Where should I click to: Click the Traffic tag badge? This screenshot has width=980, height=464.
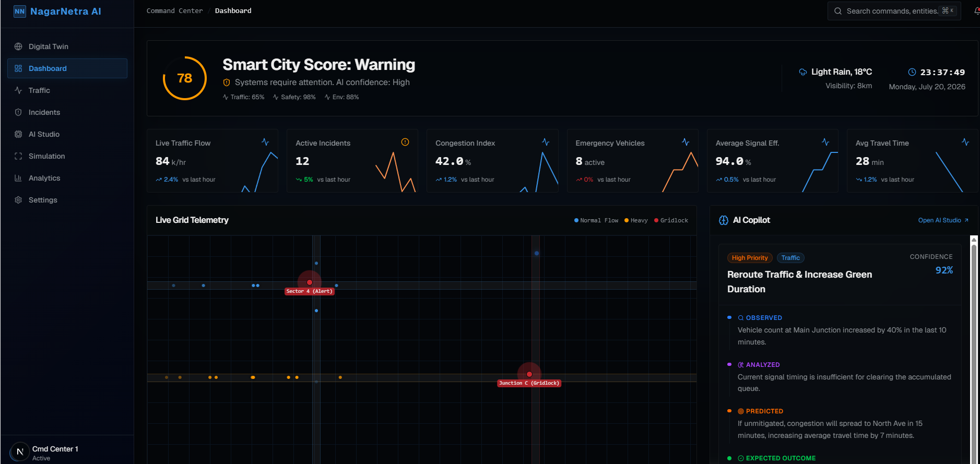coord(790,258)
